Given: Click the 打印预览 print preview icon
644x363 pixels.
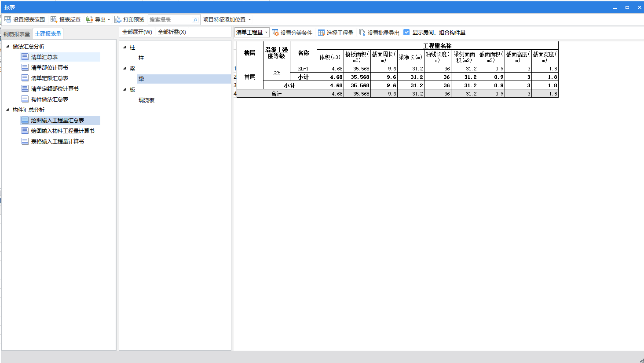Looking at the screenshot, I should pos(117,19).
